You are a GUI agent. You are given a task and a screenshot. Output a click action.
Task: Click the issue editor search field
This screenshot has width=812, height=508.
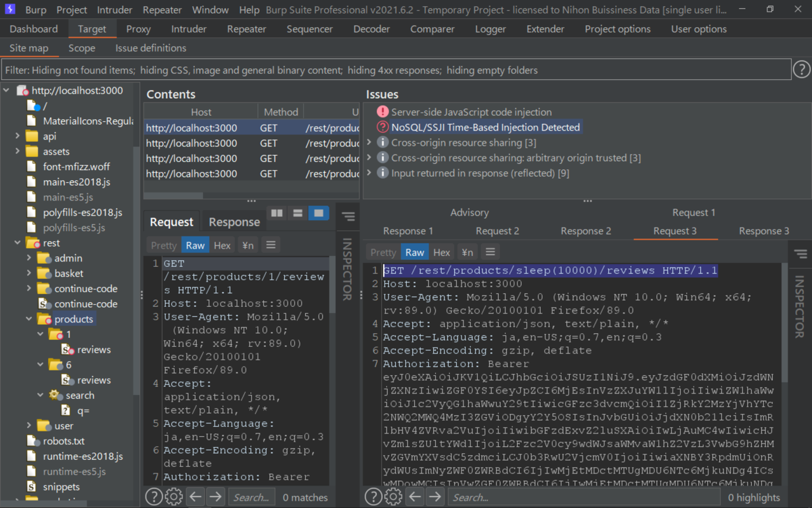point(584,497)
